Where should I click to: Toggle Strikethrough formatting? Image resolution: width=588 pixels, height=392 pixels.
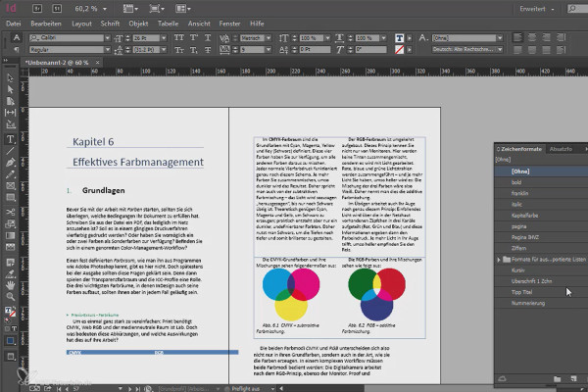pos(208,50)
